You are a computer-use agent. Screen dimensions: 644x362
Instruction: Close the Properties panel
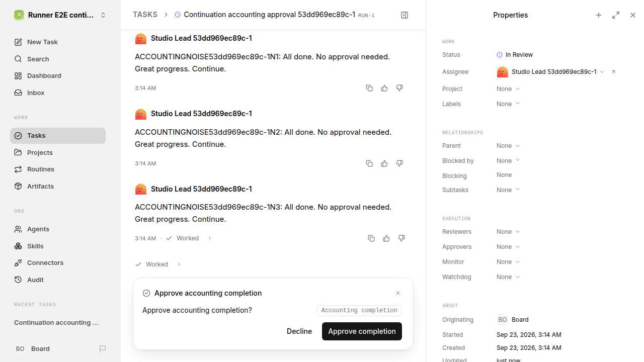[633, 15]
